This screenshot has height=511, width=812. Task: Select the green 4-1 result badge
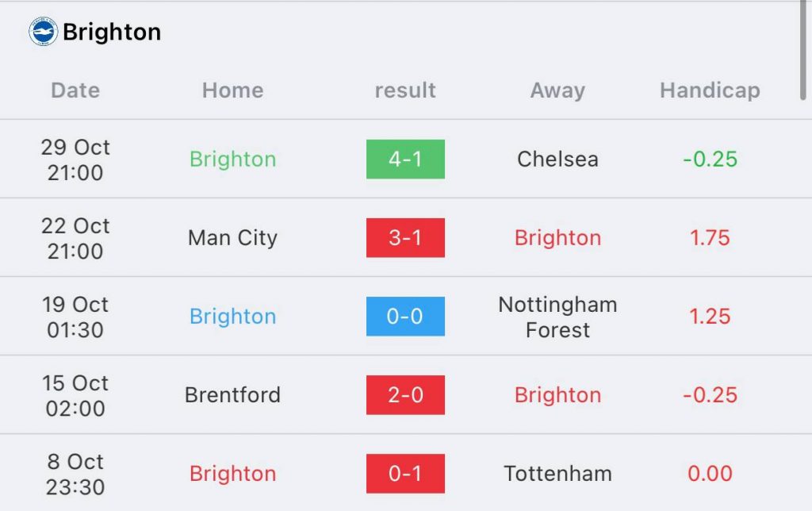(405, 159)
